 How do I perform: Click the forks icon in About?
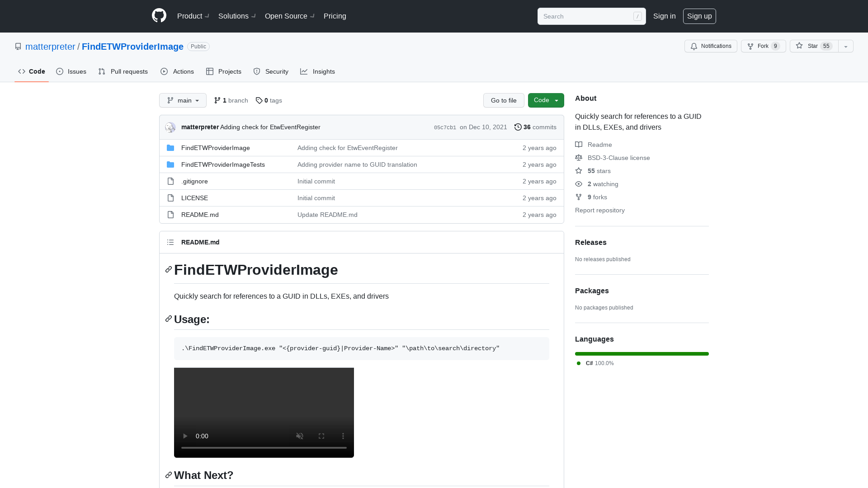click(579, 197)
